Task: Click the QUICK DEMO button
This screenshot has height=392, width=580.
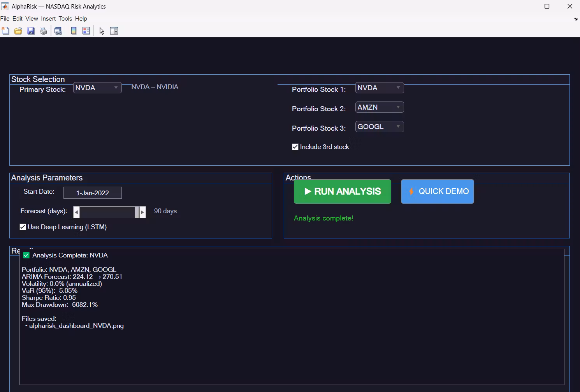Action: click(x=438, y=191)
